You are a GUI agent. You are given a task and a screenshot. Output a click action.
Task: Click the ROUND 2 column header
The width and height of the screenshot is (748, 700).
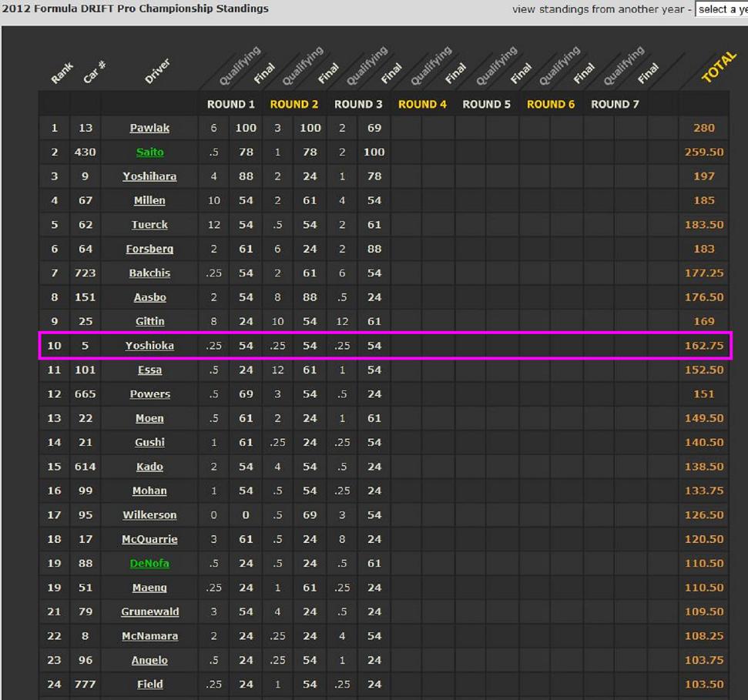(294, 105)
